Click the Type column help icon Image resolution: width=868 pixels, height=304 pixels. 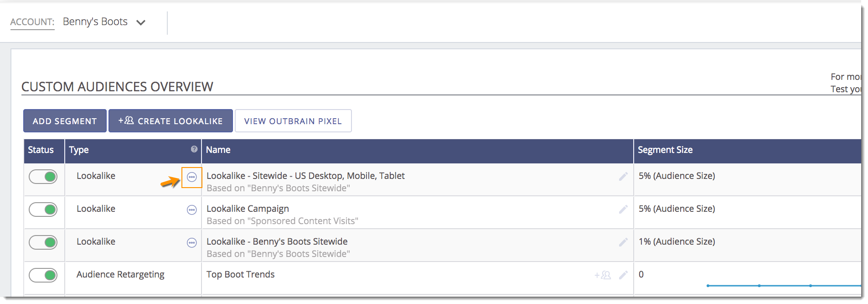click(194, 149)
